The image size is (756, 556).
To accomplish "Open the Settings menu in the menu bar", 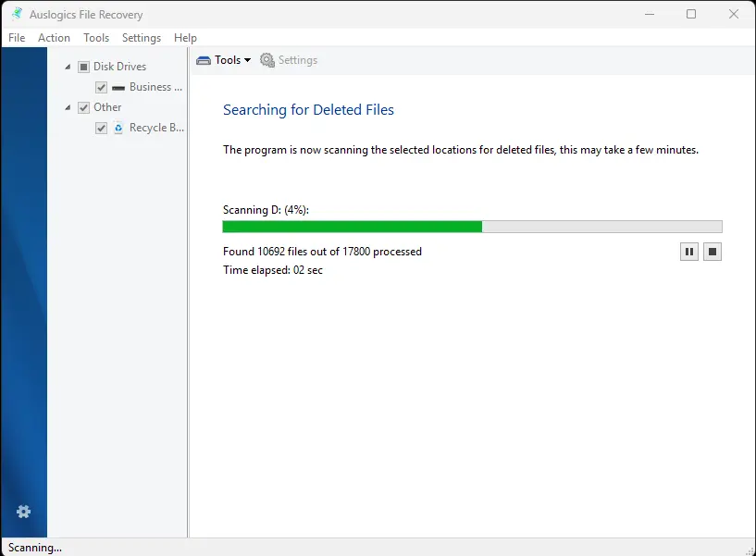I will (142, 38).
